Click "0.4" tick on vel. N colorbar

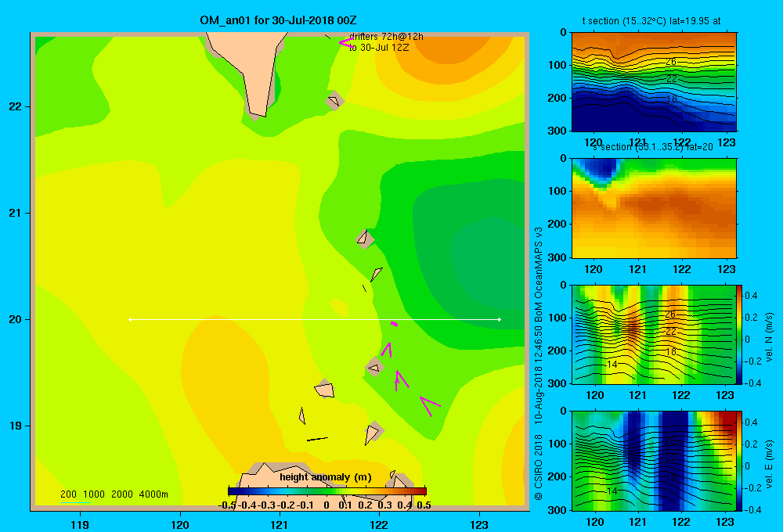pyautogui.click(x=751, y=296)
